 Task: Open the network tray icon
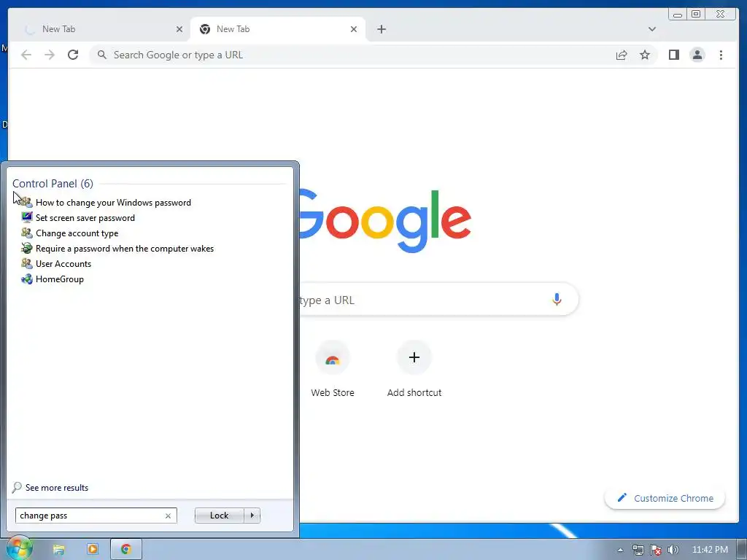(x=638, y=550)
